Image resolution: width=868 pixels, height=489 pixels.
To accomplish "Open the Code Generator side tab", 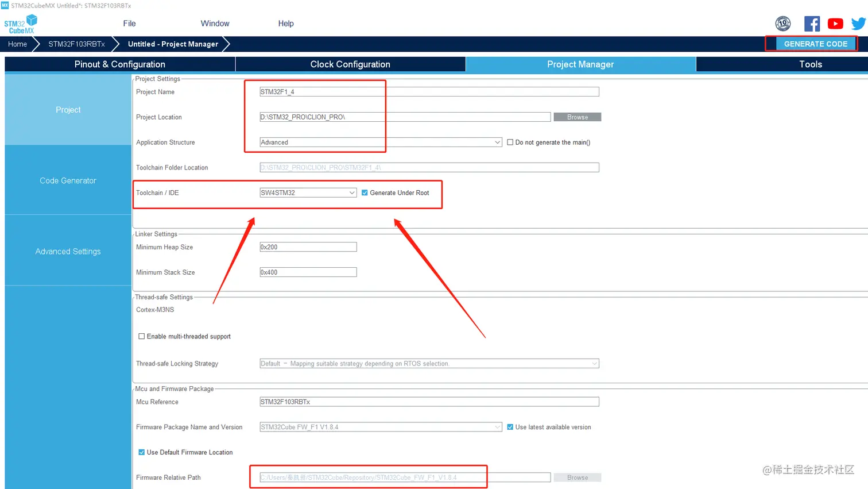I will (68, 180).
